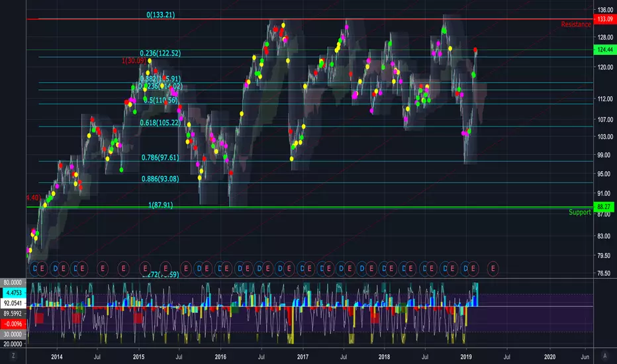Viewport: 617px width, 364px height.
Task: Click 128.00 on the price axis
Action: 605,37
